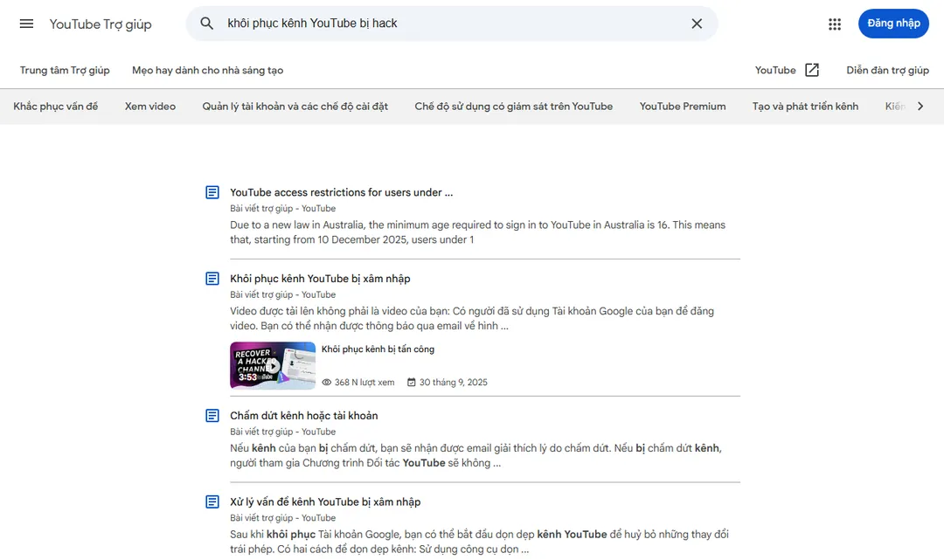Viewport: 944px width, 560px height.
Task: Clear the search query with X
Action: pyautogui.click(x=697, y=24)
